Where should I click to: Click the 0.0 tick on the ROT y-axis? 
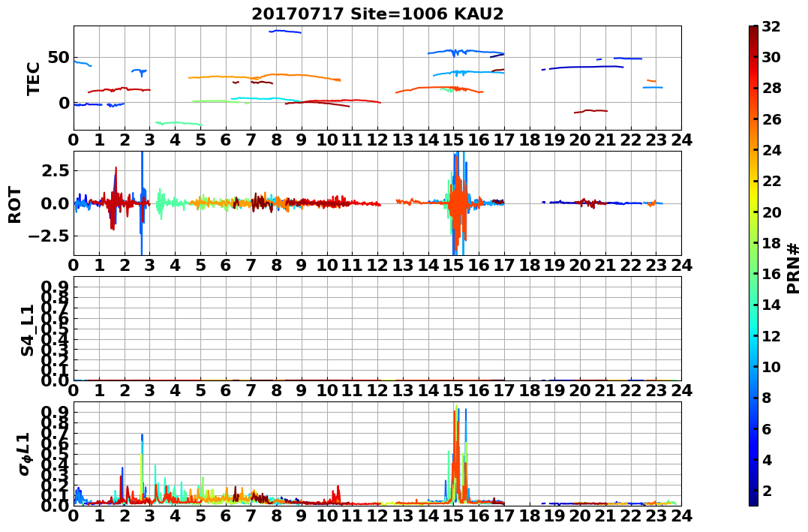[x=56, y=203]
